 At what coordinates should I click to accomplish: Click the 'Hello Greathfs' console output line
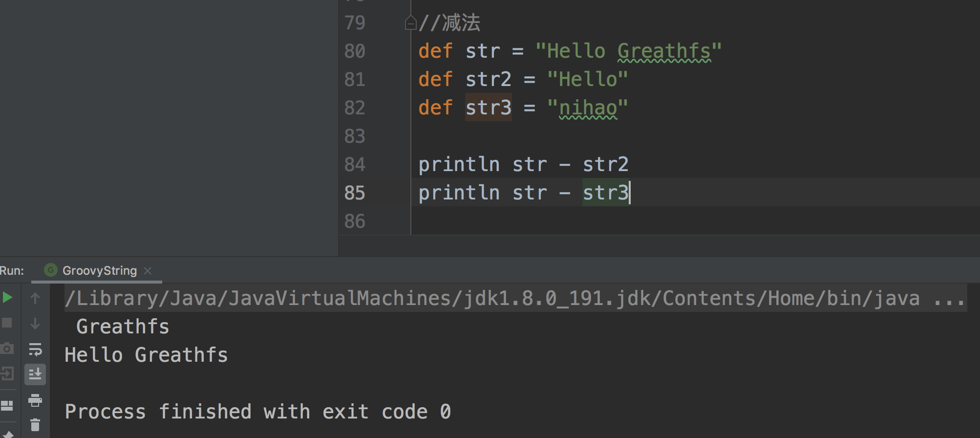(x=146, y=355)
